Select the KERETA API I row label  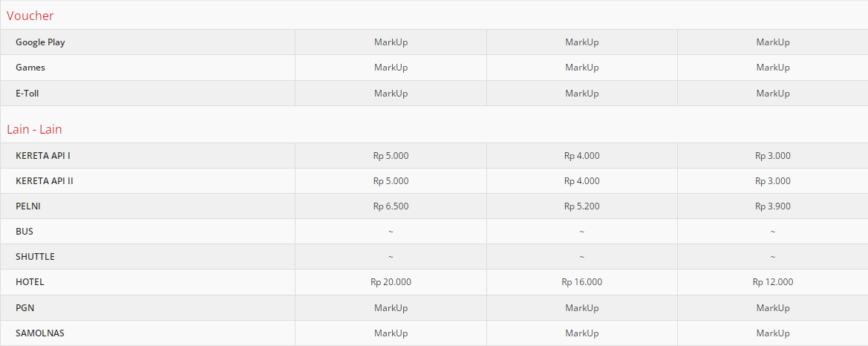tap(43, 156)
